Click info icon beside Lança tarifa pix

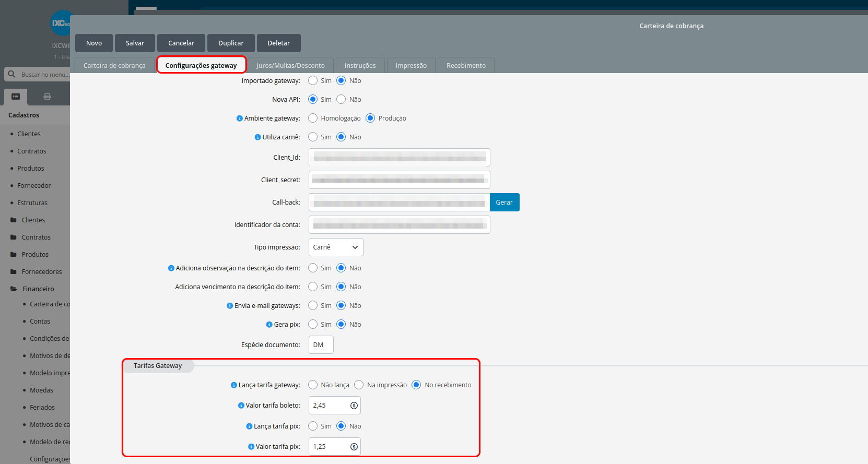coord(249,426)
